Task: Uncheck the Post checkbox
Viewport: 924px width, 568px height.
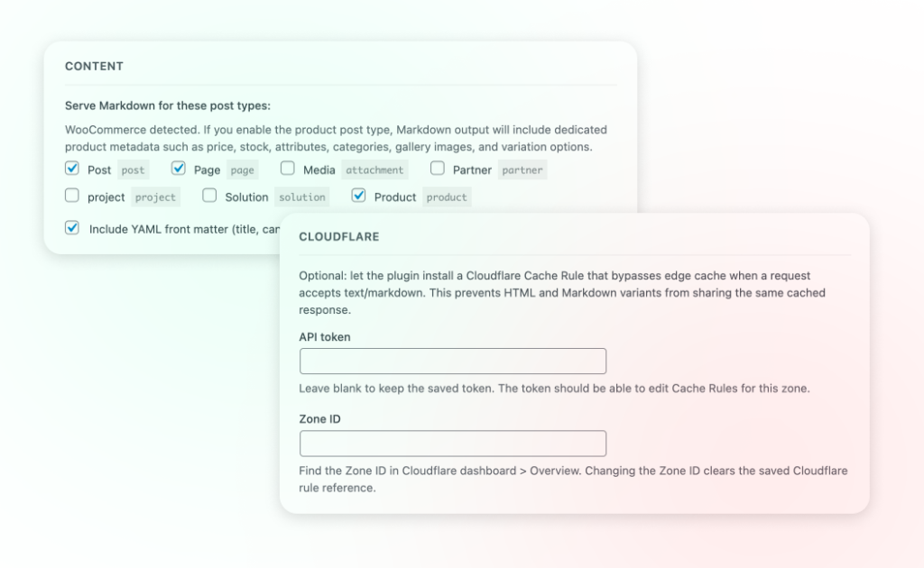Action: point(72,169)
